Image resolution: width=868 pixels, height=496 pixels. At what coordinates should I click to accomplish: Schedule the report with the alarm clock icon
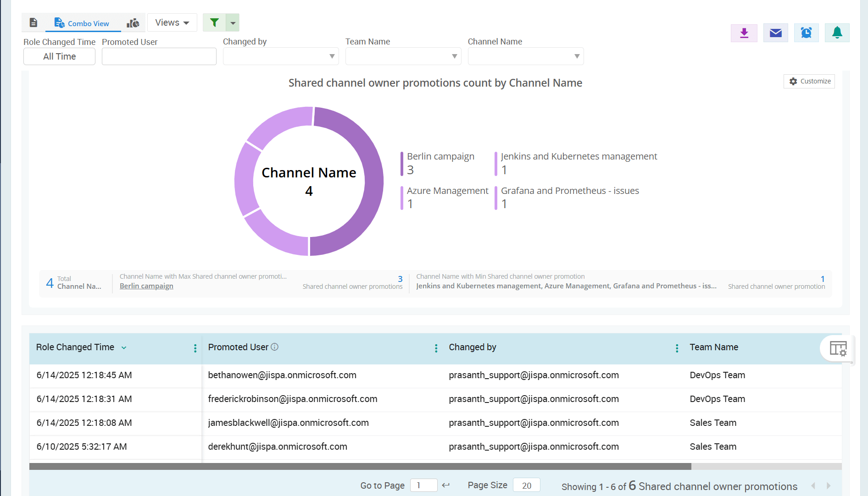[806, 33]
